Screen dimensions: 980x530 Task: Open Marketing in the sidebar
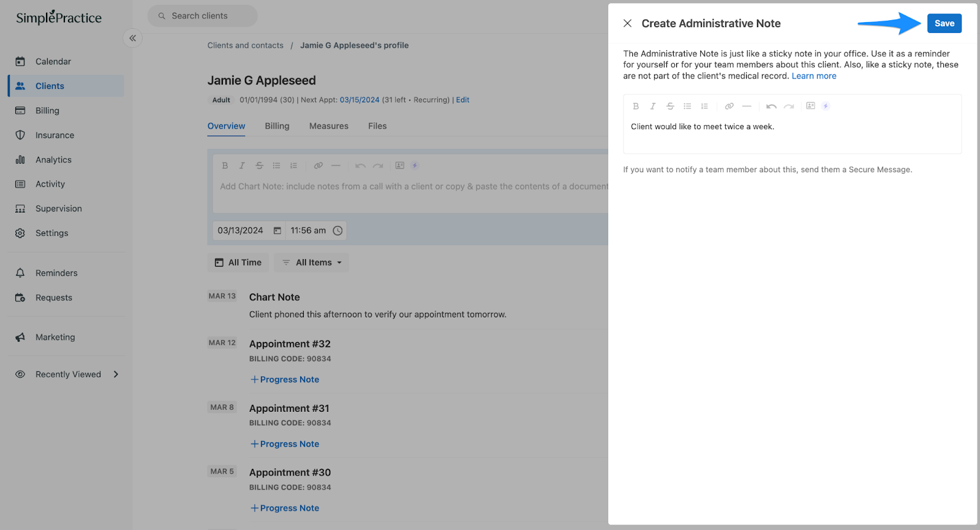tap(67, 337)
